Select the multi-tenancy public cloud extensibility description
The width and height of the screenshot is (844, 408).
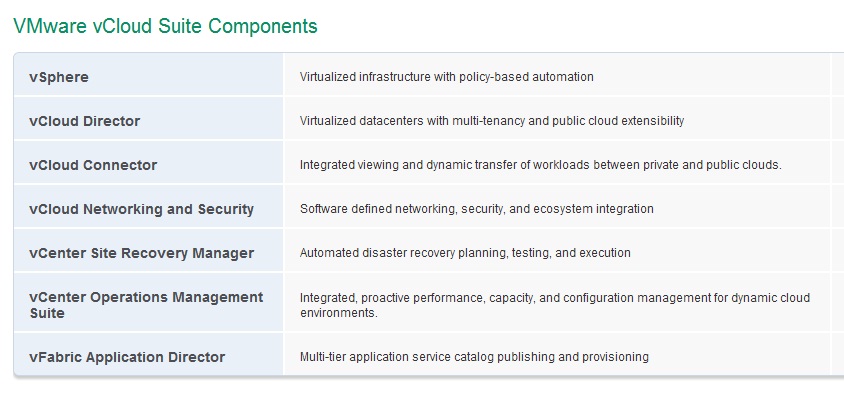492,121
